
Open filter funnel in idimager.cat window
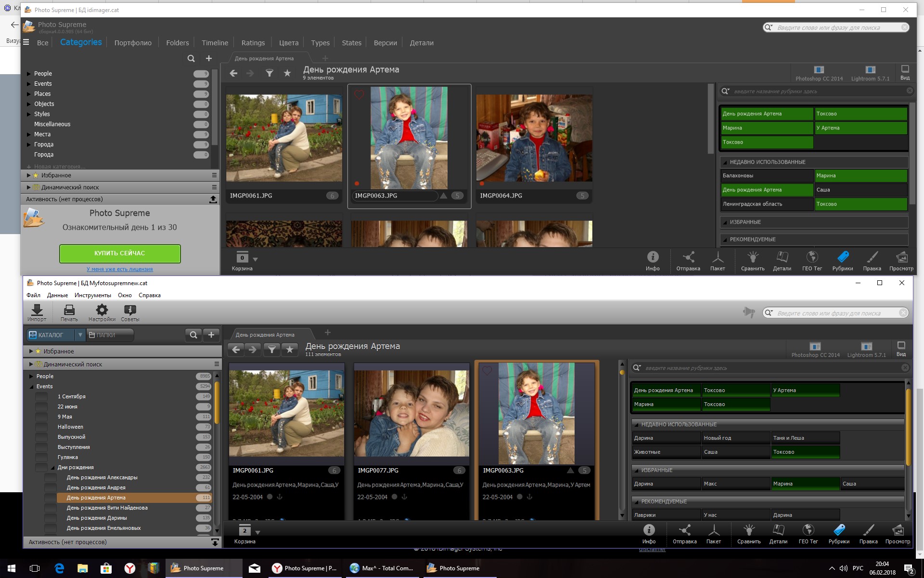269,73
